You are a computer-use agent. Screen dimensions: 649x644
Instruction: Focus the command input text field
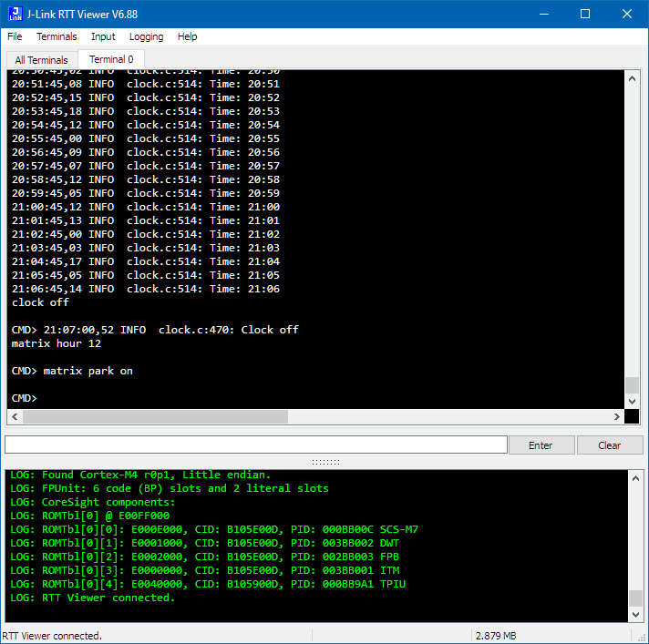(x=255, y=445)
